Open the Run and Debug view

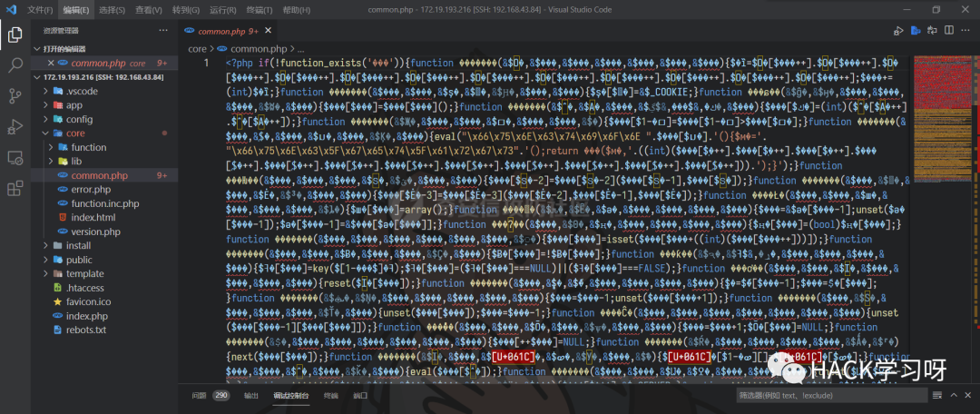click(x=15, y=126)
